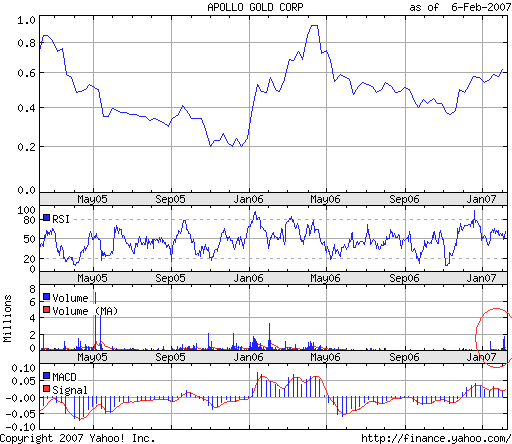Click the '80' RSI axis label
Image resolution: width=512 pixels, height=444 pixels.
[x=29, y=220]
